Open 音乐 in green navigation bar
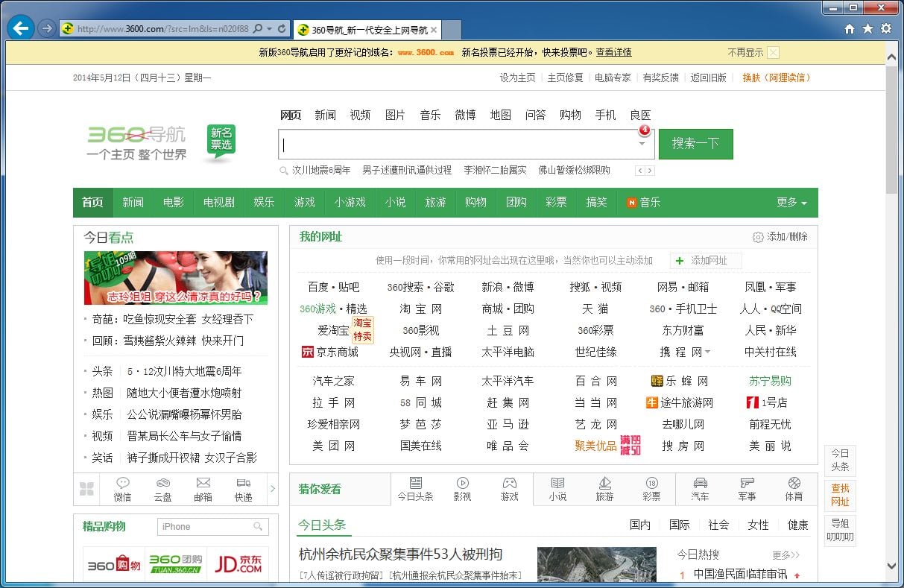904x588 pixels. click(x=643, y=203)
